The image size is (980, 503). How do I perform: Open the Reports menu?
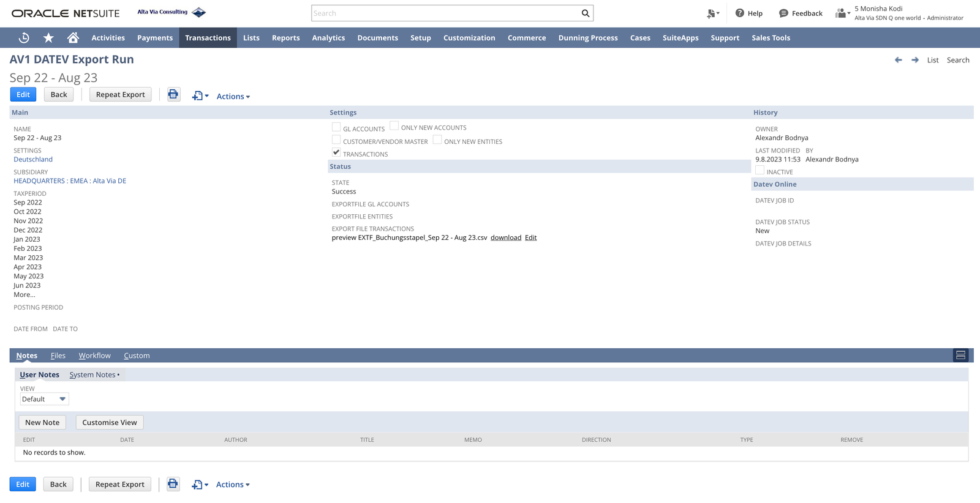click(x=286, y=38)
